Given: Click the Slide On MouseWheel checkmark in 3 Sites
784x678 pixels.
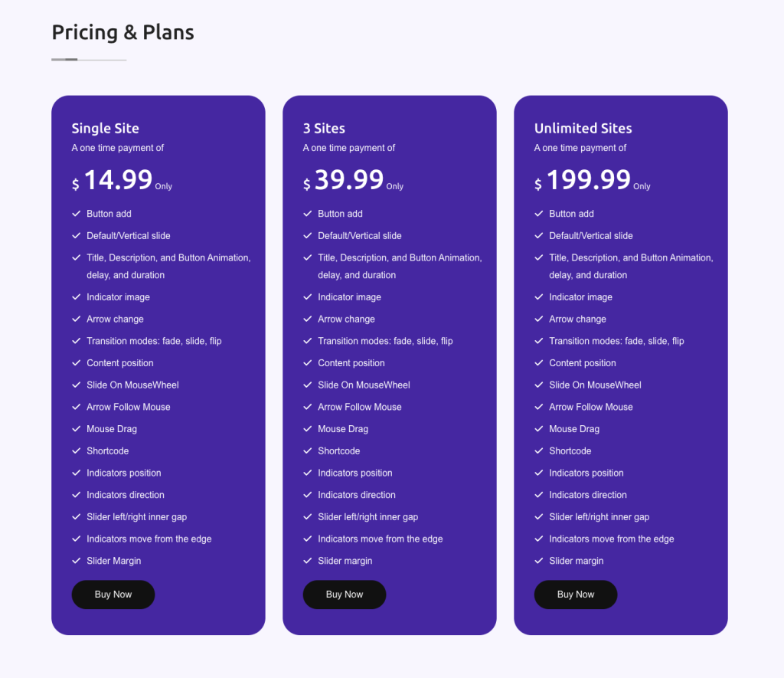Looking at the screenshot, I should pos(307,385).
